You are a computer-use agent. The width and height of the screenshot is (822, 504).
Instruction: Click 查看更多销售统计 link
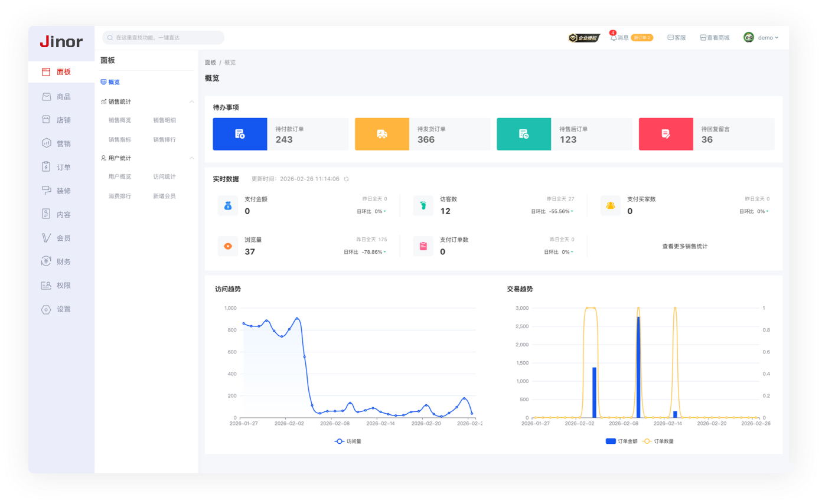point(684,246)
